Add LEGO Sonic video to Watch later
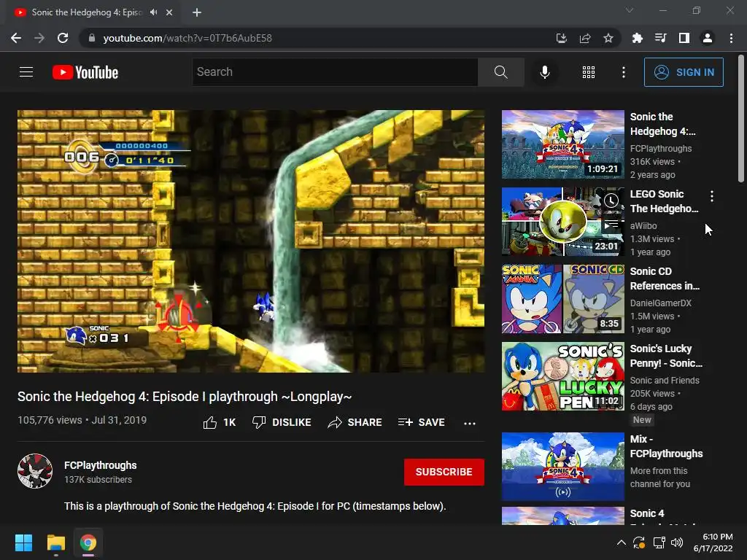Screen dimensions: 747x560 tap(611, 201)
